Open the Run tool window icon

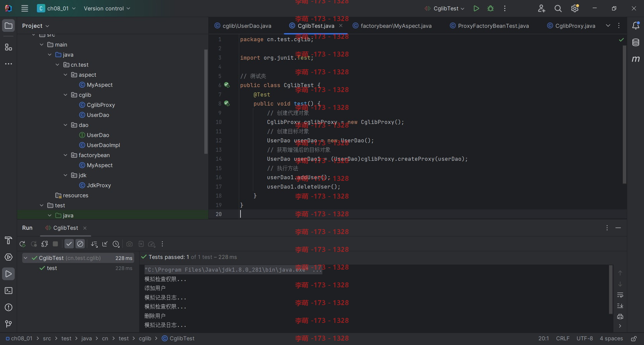(8, 274)
